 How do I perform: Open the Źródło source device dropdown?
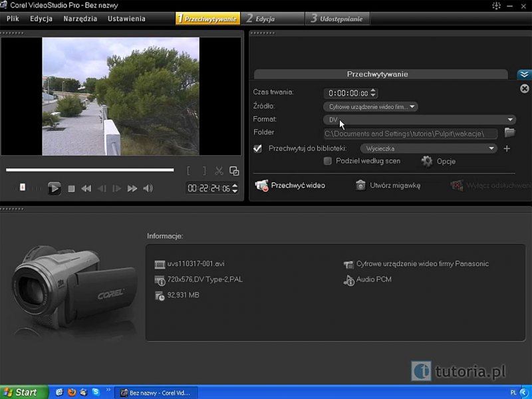(370, 106)
